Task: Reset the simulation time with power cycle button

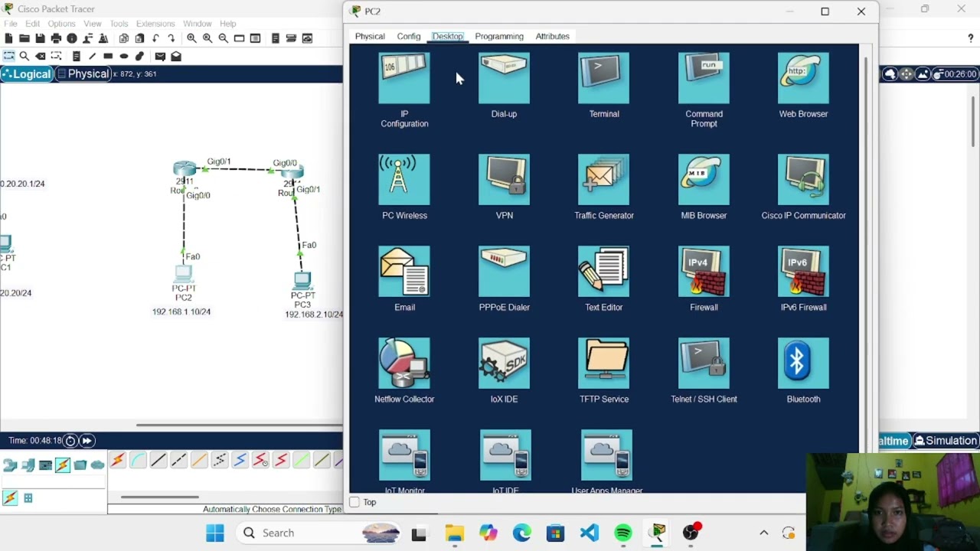Action: click(x=70, y=440)
